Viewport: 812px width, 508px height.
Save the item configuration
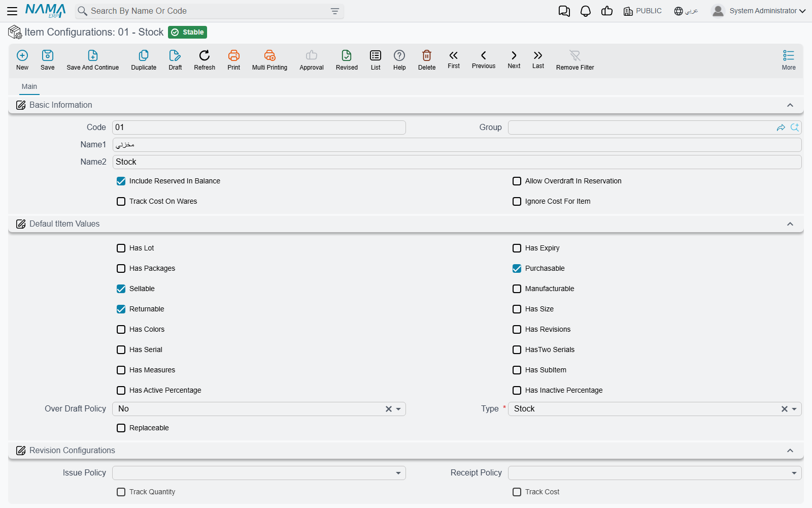click(x=48, y=60)
